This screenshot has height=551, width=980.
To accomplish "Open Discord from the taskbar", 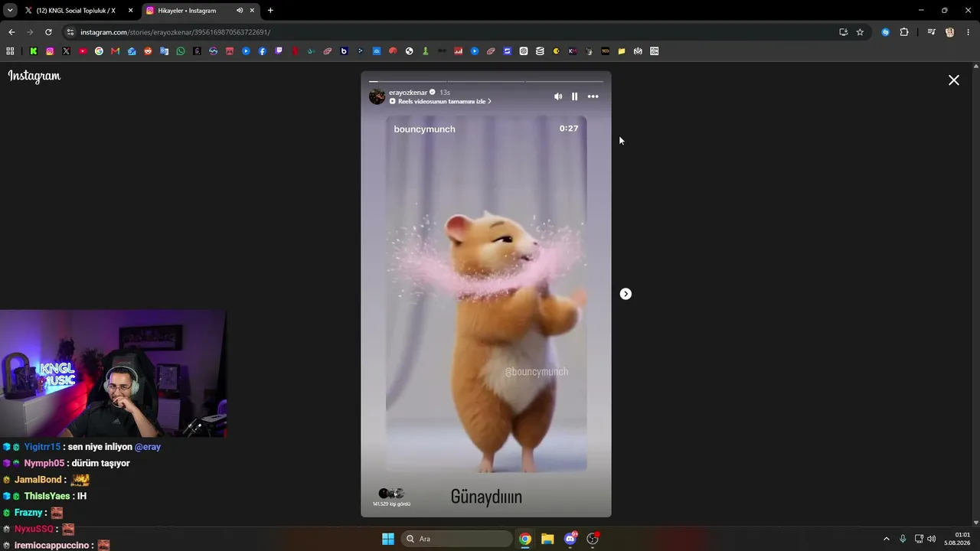I will 570,539.
